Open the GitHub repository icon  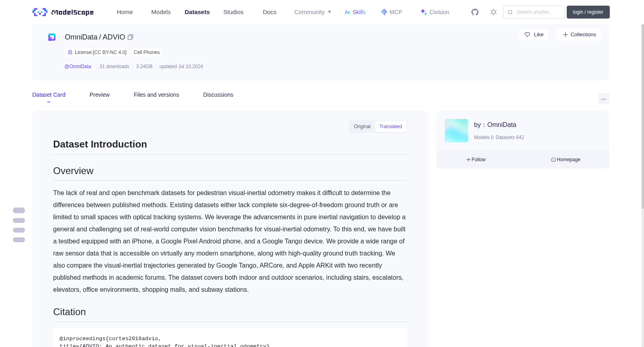pos(475,12)
